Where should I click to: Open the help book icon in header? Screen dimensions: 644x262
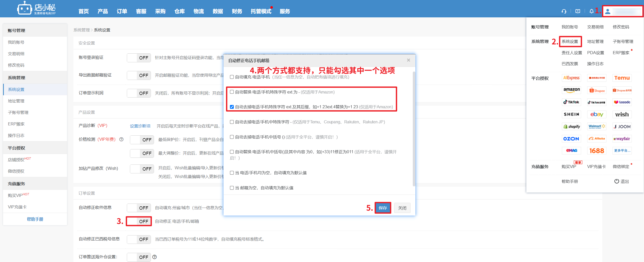[x=578, y=11]
